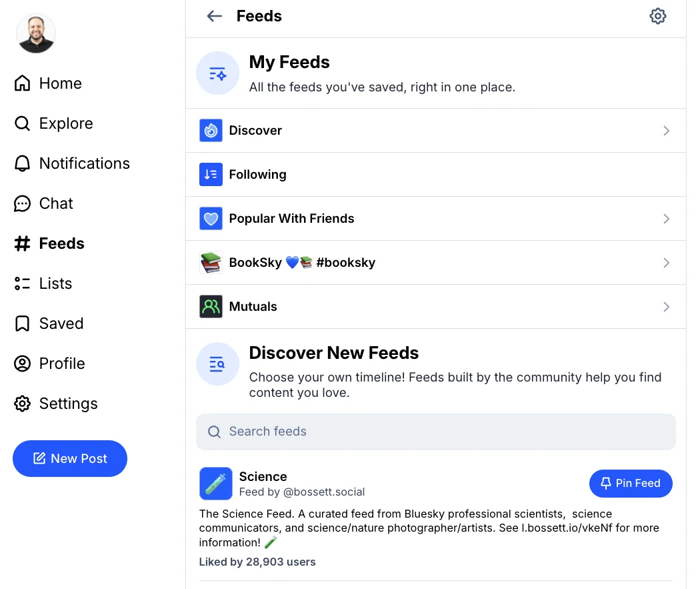
Task: Open feed settings gear icon
Action: (x=657, y=16)
